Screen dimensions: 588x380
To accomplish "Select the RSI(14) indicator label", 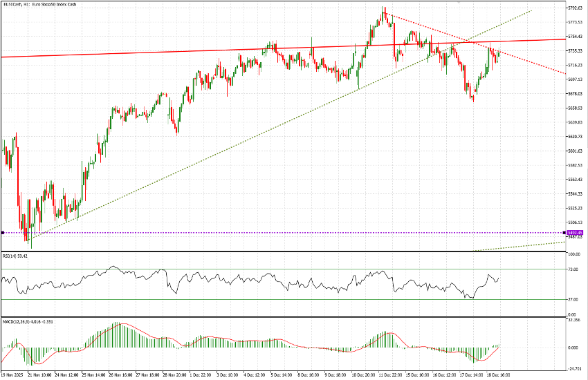I will point(15,256).
